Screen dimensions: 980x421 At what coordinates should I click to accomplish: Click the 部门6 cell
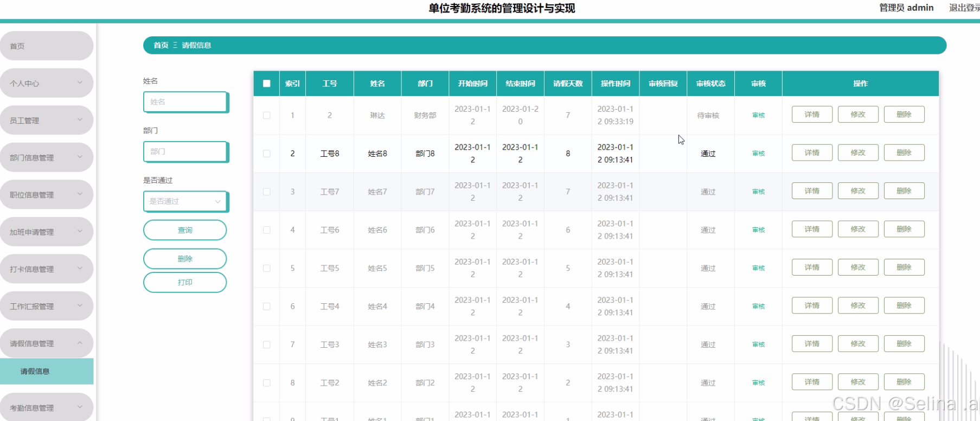point(425,230)
